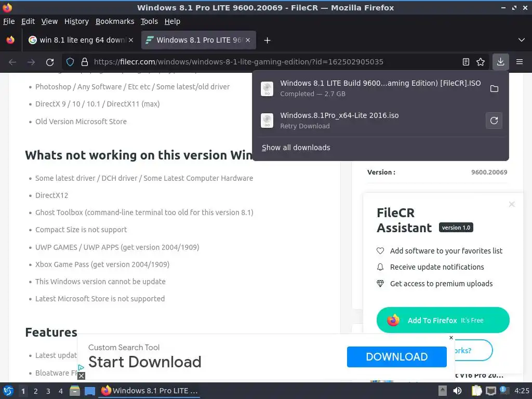Open the View menu
Image resolution: width=532 pixels, height=399 pixels.
click(x=49, y=21)
